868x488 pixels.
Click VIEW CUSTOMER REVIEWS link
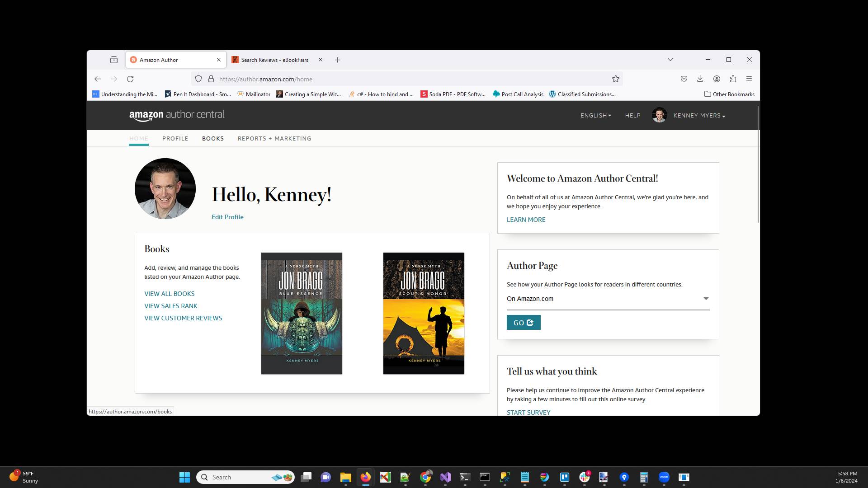click(183, 318)
